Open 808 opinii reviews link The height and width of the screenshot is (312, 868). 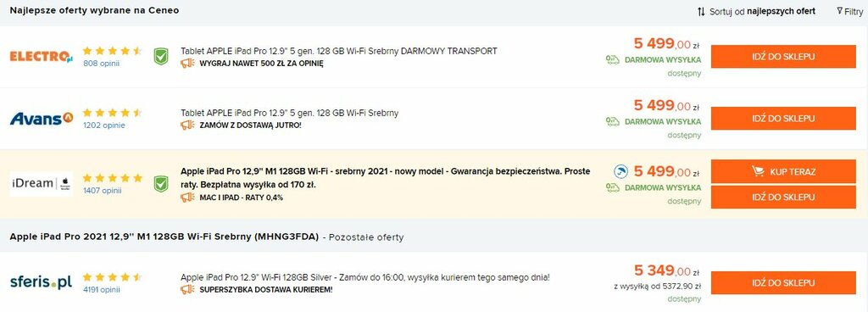102,63
